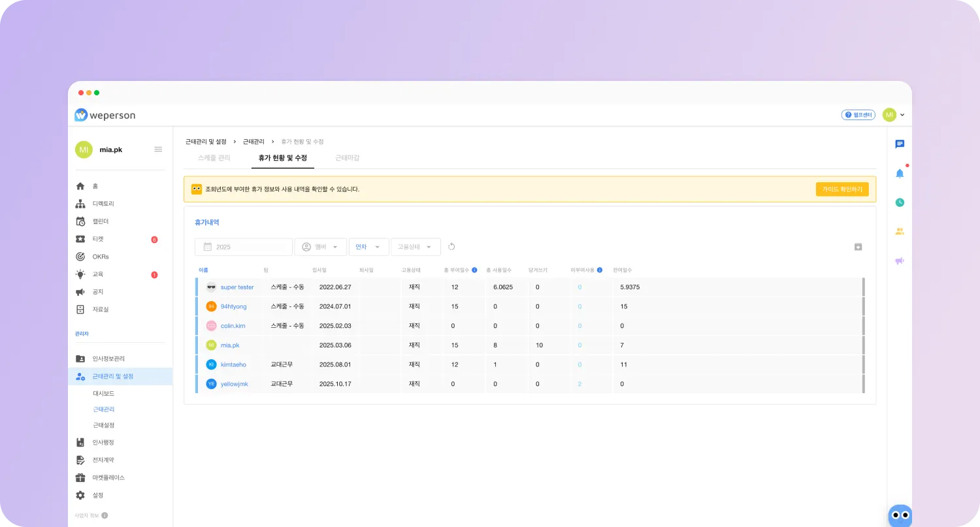Screen dimensions: 980x527
Task: Click the 마켓플레이스 gift icon
Action: pos(80,477)
